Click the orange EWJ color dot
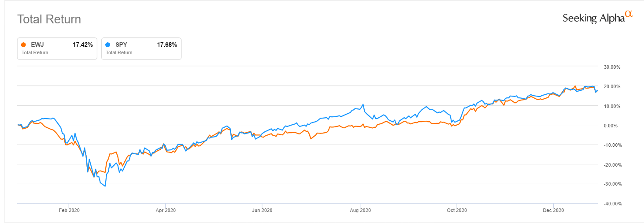The height and width of the screenshot is (223, 644). 24,45
